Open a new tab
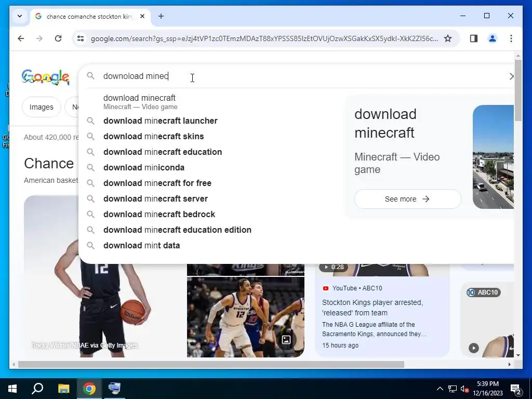Screen dimensions: 532x399 [161, 16]
